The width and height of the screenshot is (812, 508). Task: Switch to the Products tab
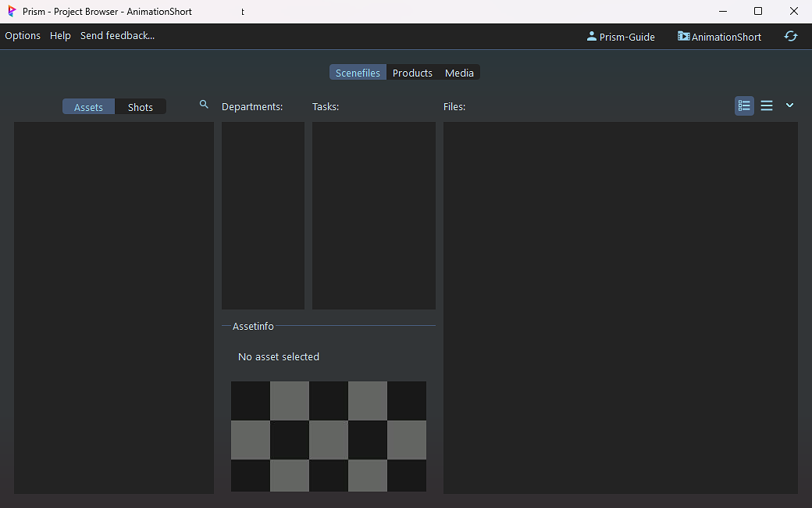tap(412, 73)
